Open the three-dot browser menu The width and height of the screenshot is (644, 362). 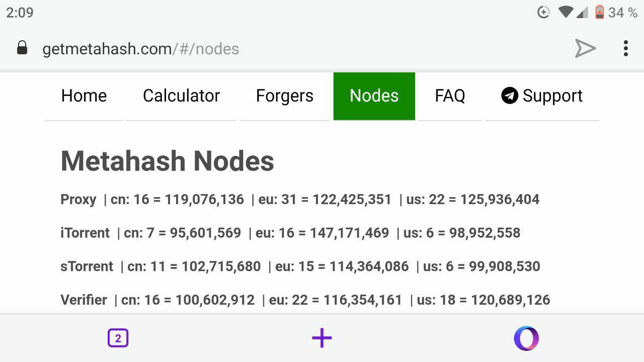626,48
